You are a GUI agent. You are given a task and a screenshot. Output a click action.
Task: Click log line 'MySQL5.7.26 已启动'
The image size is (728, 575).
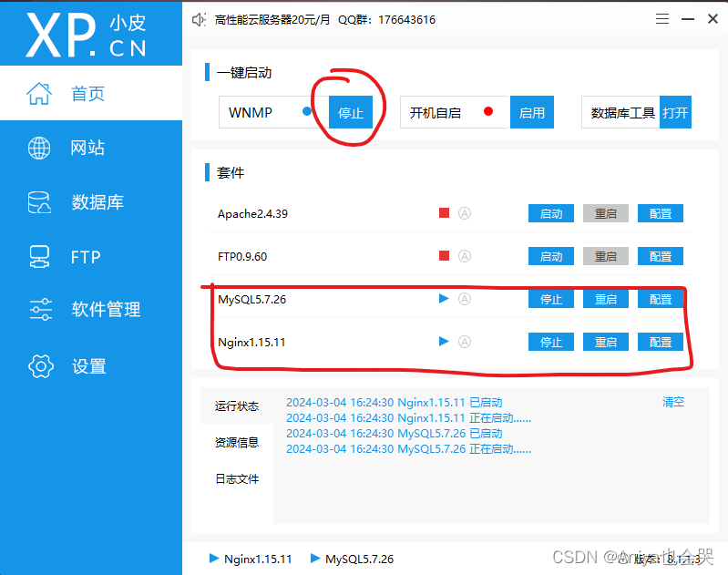point(395,434)
